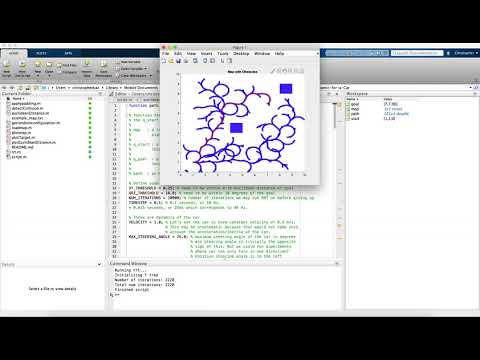
Task: Click the notification bell icon near sign-in
Action: [448, 53]
